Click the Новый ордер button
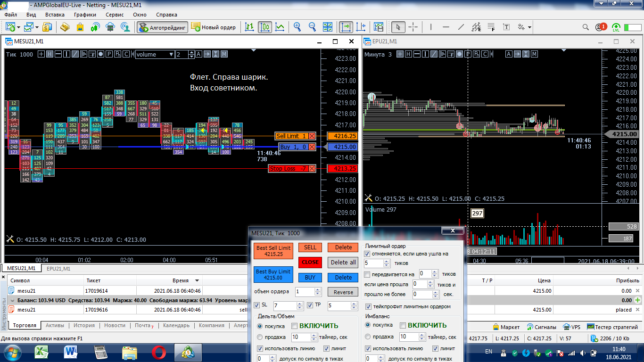 coord(214,27)
